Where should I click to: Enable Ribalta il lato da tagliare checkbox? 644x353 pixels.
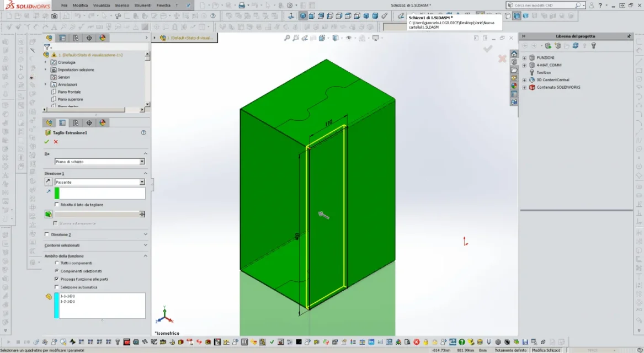tap(57, 205)
